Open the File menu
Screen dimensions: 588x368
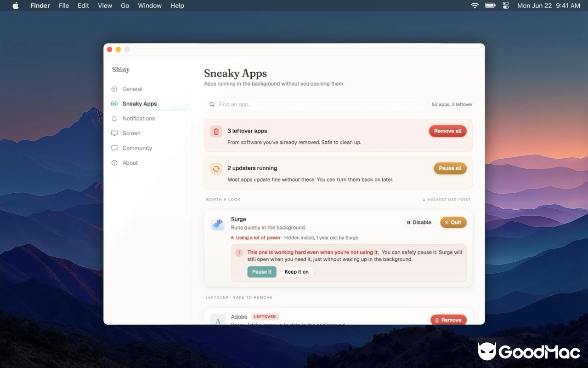tap(64, 6)
